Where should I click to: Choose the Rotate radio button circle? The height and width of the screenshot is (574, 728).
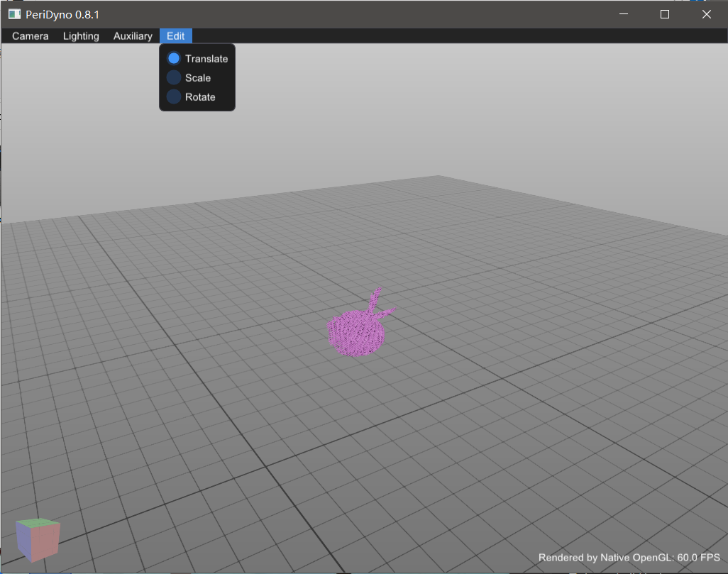pyautogui.click(x=173, y=97)
